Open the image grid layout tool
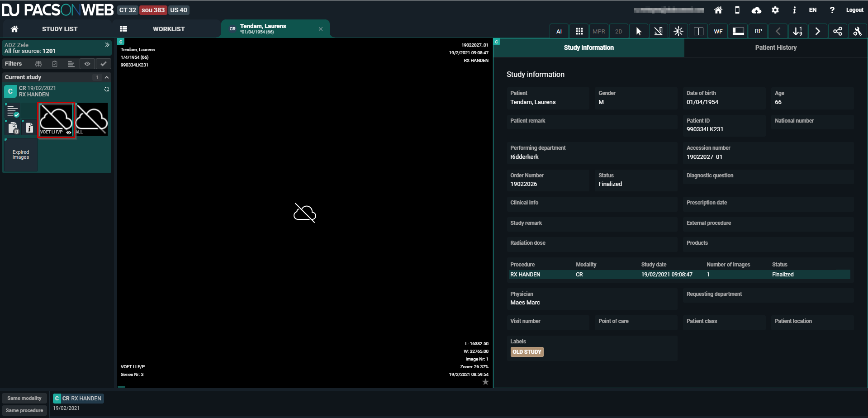The width and height of the screenshot is (868, 418). (x=579, y=31)
